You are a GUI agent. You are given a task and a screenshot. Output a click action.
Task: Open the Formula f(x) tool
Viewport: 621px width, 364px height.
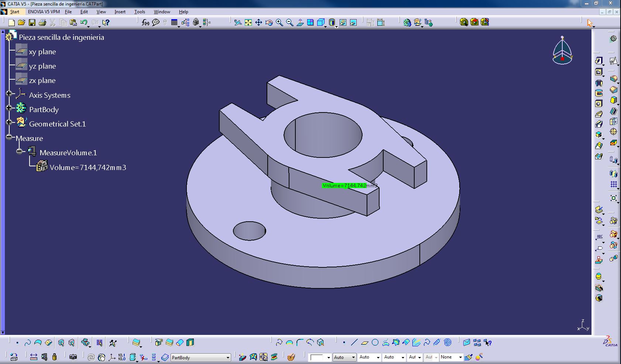tap(145, 23)
